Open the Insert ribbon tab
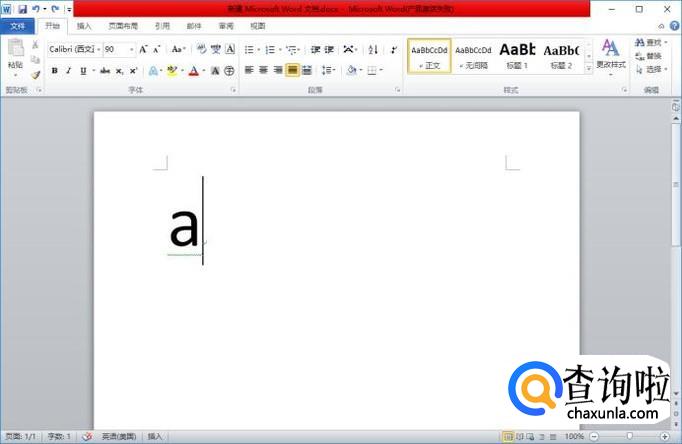682x444 pixels. [x=84, y=26]
